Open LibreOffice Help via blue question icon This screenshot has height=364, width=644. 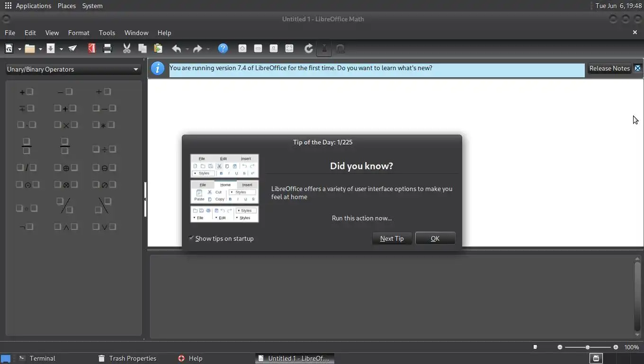(x=223, y=48)
